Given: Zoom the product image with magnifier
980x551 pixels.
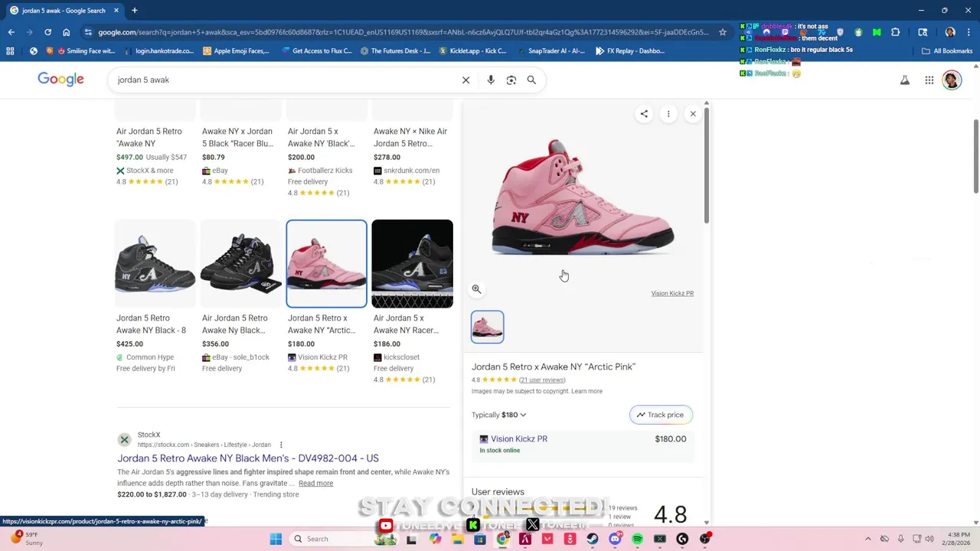Looking at the screenshot, I should pos(476,289).
